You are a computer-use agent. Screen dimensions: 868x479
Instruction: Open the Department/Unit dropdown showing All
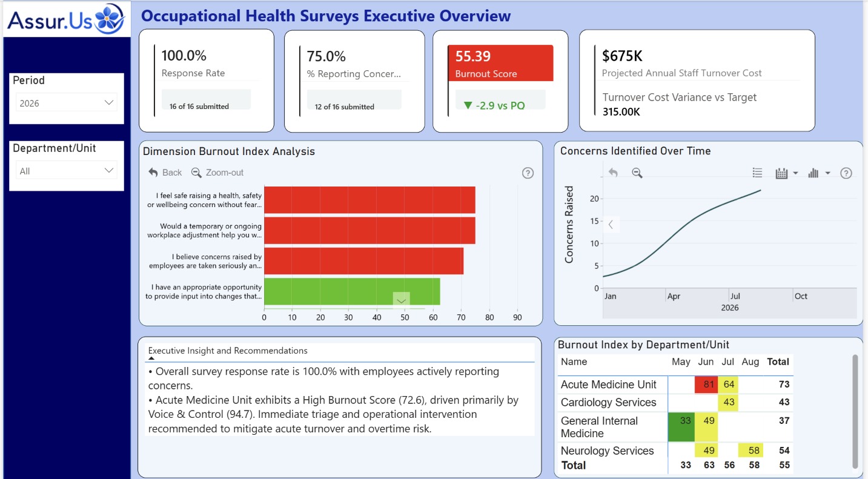coord(66,171)
